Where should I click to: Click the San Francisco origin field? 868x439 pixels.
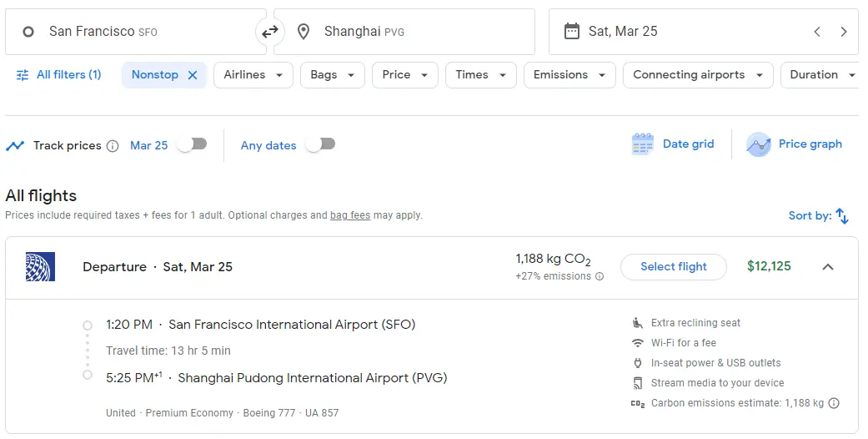pos(133,32)
